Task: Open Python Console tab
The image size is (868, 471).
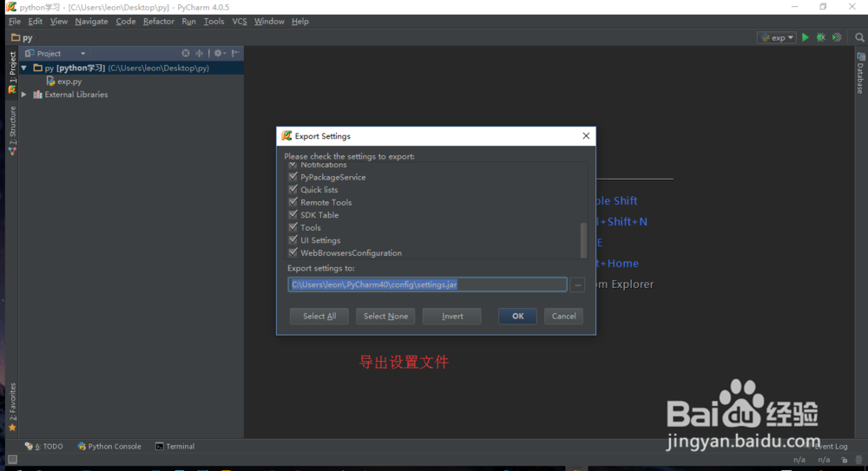Action: pos(109,446)
